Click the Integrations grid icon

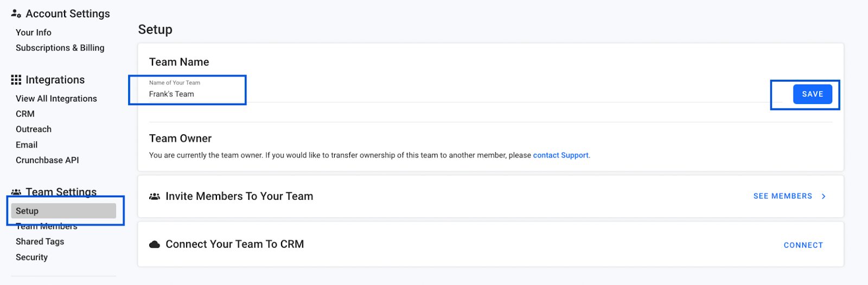click(16, 80)
